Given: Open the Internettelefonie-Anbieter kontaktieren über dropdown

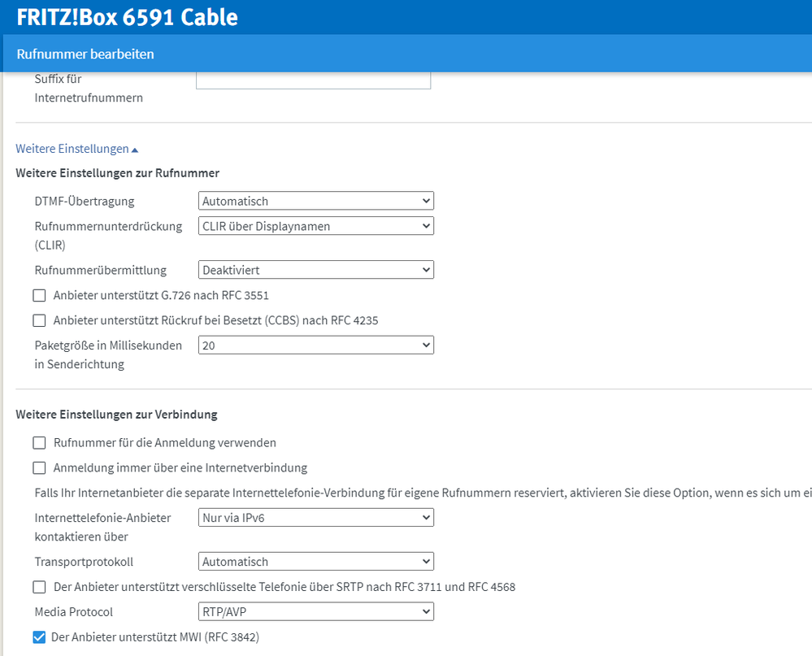Looking at the screenshot, I should pos(315,517).
